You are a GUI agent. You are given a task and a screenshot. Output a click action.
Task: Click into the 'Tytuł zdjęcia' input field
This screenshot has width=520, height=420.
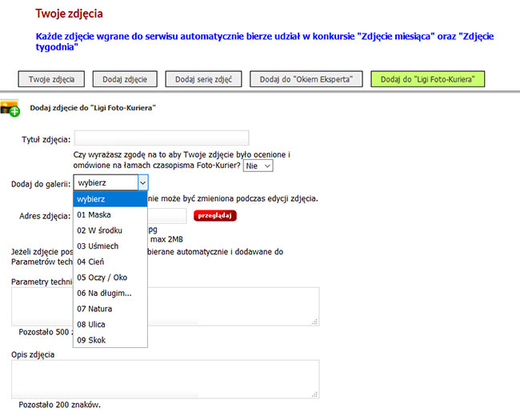[x=162, y=138]
